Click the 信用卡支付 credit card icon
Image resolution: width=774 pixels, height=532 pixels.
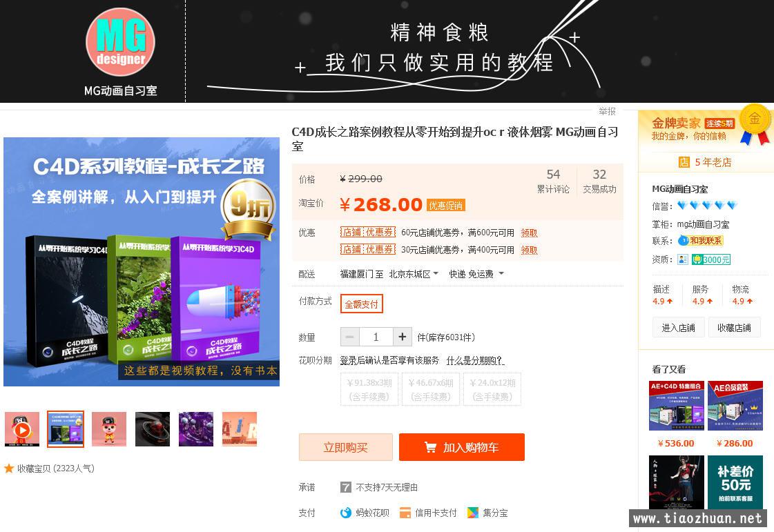point(405,513)
